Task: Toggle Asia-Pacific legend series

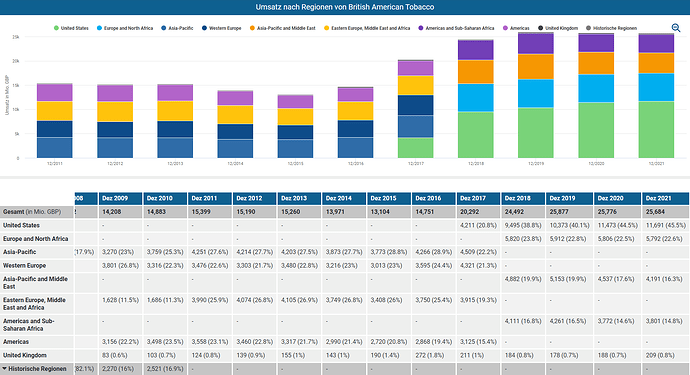Action: [177, 28]
